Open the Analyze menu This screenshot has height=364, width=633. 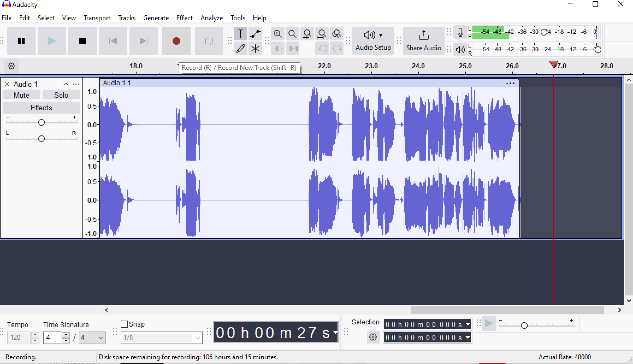[211, 18]
